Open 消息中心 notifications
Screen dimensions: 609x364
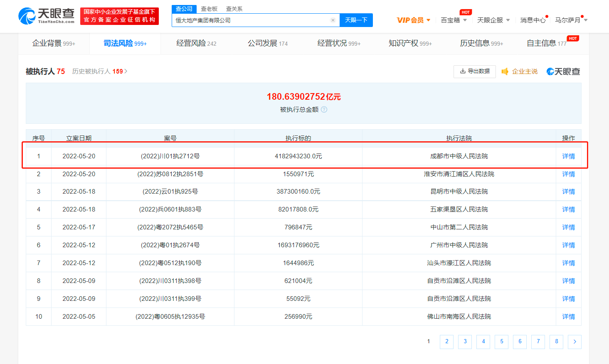pos(533,20)
